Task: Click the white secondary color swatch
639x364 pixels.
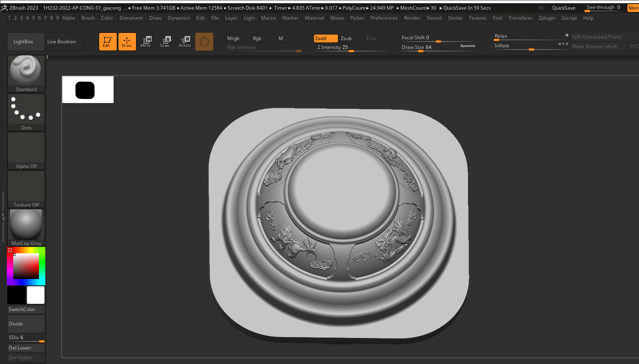Action: (36, 295)
